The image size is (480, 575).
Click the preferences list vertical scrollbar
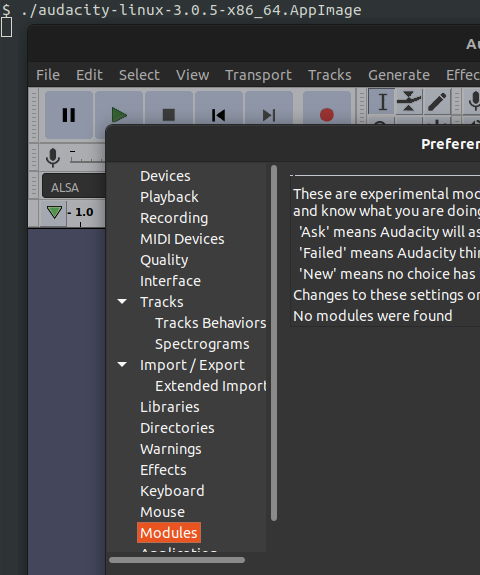(274, 343)
